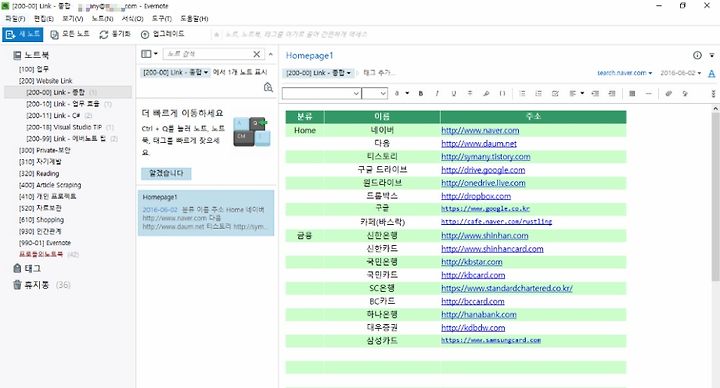This screenshot has height=388, width=720.
Task: Open [610] Shopping notebook
Action: click(41, 220)
